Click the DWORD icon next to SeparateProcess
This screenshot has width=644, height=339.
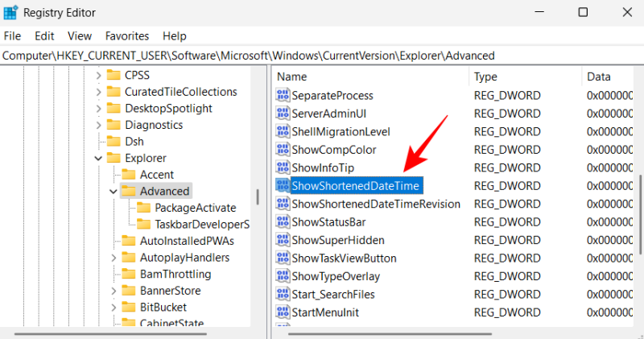tap(283, 95)
